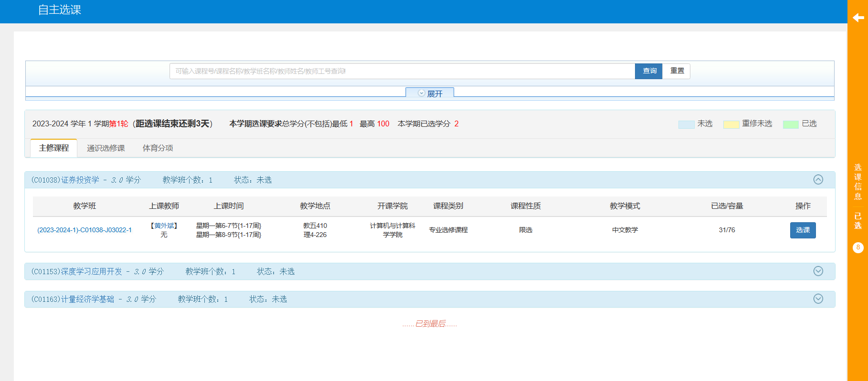Click the (C01163)计量经济学基础 course title
Image resolution: width=868 pixels, height=381 pixels.
(x=73, y=299)
